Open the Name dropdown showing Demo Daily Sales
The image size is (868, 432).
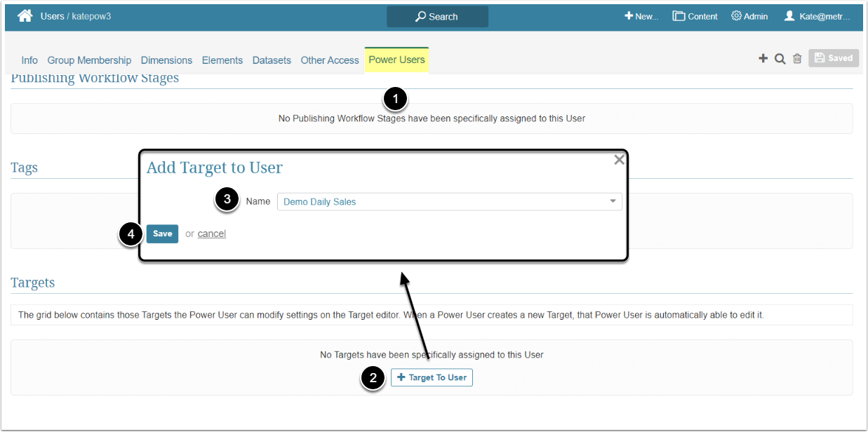[x=449, y=201]
